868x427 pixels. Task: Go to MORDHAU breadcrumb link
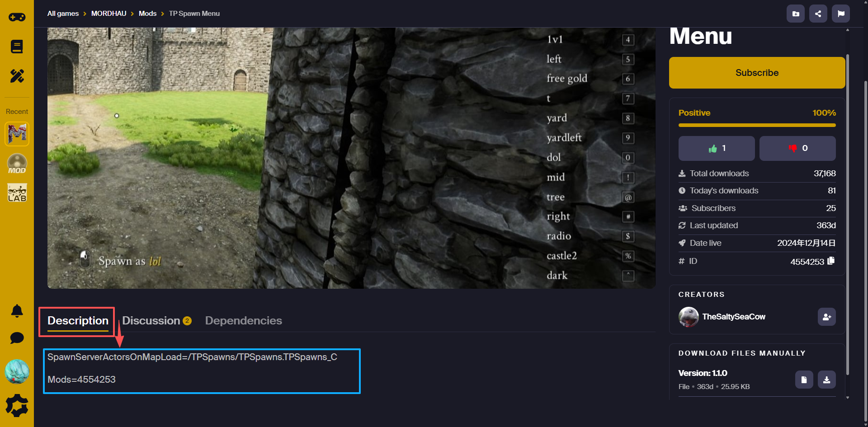(108, 14)
